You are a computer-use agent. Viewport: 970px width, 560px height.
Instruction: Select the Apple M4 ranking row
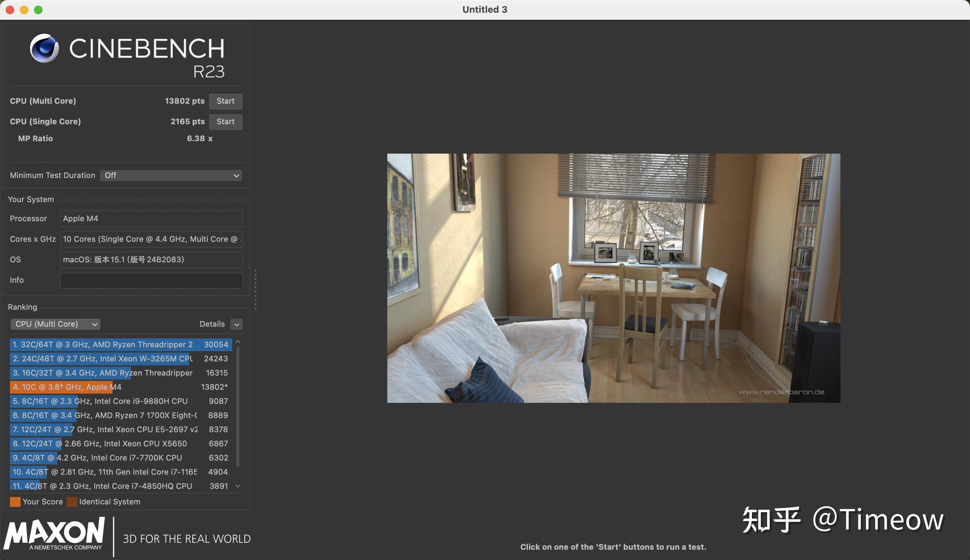pos(121,387)
